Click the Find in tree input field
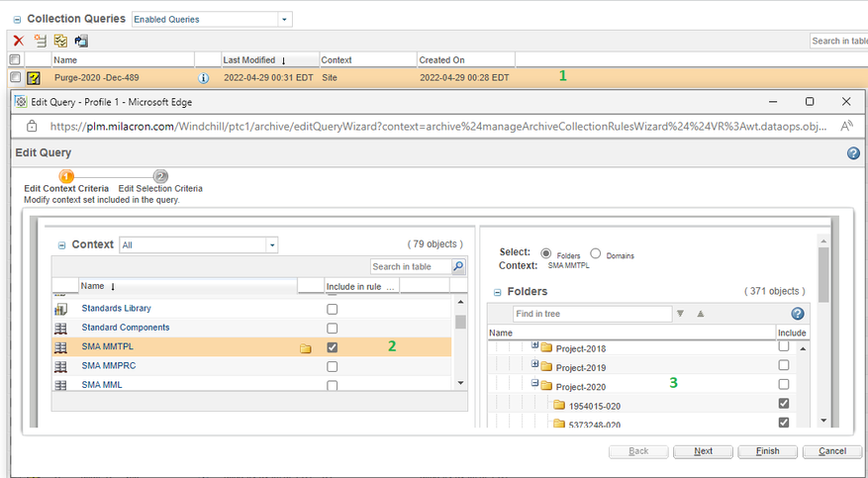Screen dimensions: 868x478 tap(591, 314)
